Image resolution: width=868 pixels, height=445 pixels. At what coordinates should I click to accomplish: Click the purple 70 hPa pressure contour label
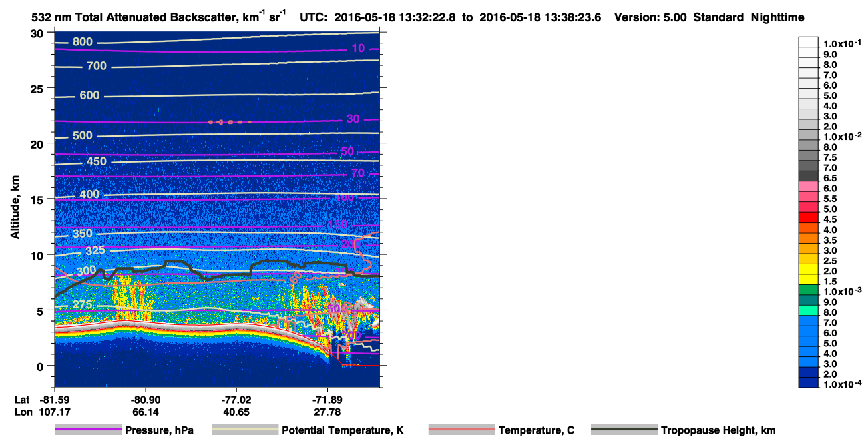click(357, 173)
